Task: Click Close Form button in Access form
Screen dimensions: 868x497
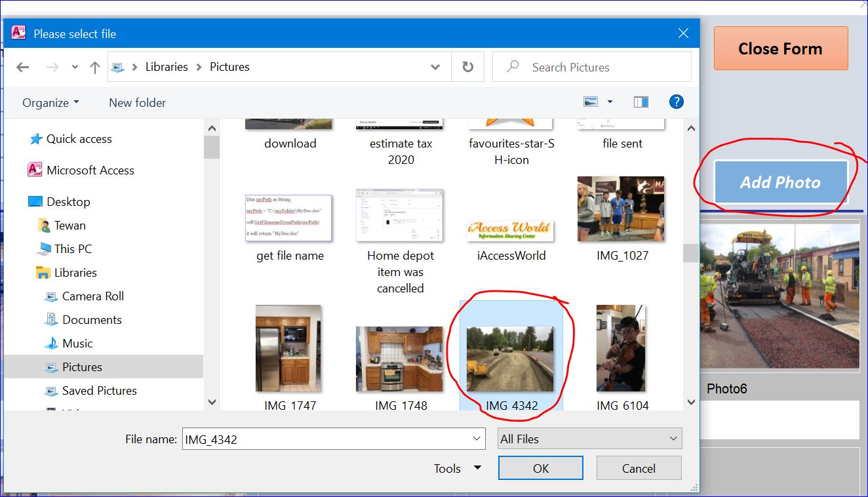Action: coord(780,49)
